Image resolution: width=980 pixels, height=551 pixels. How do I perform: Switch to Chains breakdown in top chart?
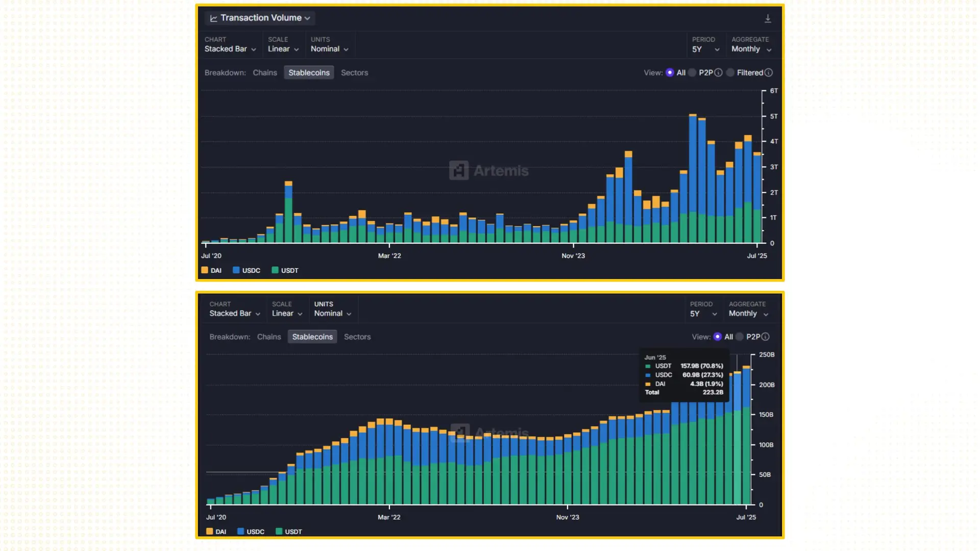tap(264, 72)
